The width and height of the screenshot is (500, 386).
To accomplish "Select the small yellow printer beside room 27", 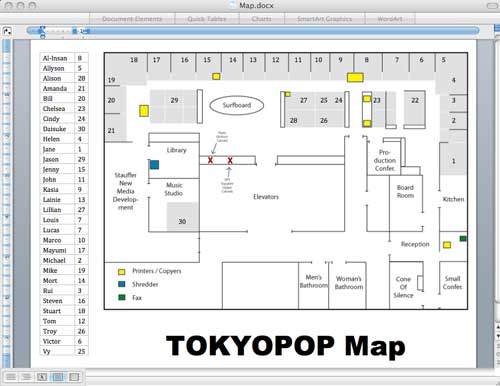I will click(x=288, y=94).
